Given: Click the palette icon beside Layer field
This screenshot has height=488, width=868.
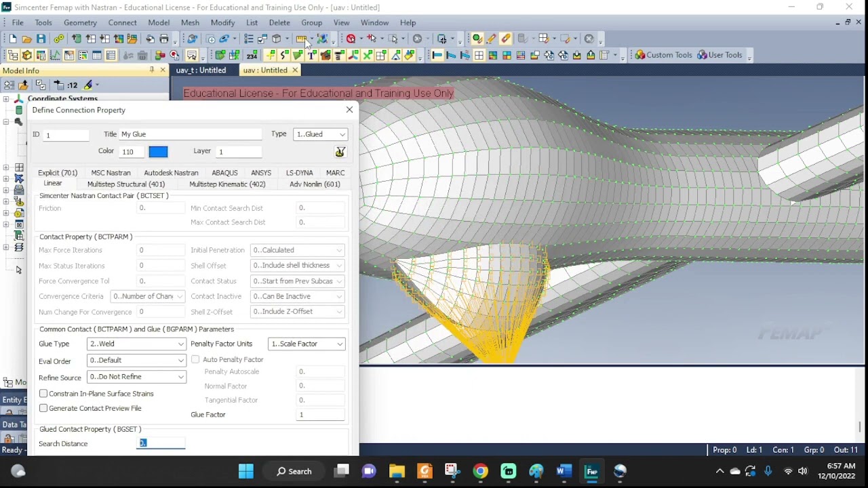Looking at the screenshot, I should [x=340, y=152].
